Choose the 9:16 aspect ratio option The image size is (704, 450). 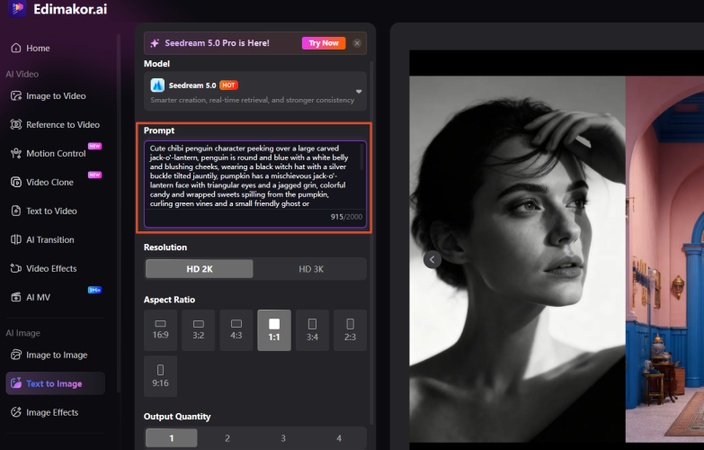[x=160, y=376]
